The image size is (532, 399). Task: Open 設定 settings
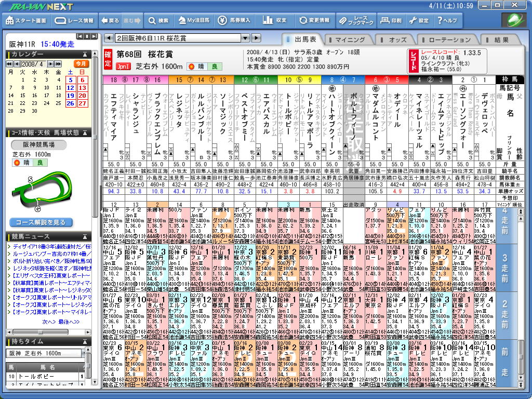419,21
